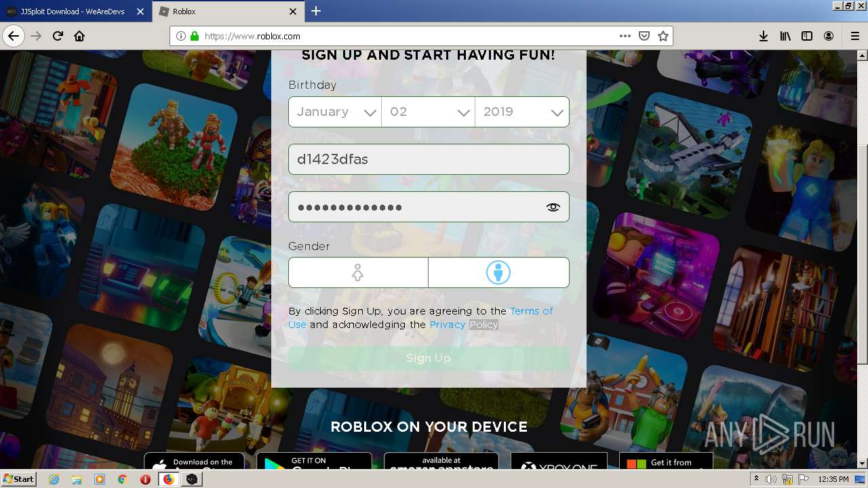The image size is (868, 488).
Task: Open the library bookmarks icon
Action: click(785, 36)
